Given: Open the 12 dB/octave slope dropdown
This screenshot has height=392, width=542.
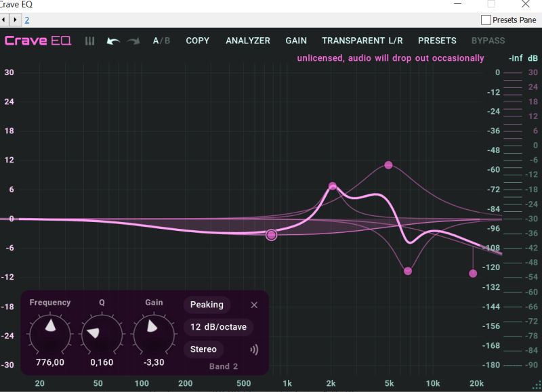Looking at the screenshot, I should click(x=218, y=328).
